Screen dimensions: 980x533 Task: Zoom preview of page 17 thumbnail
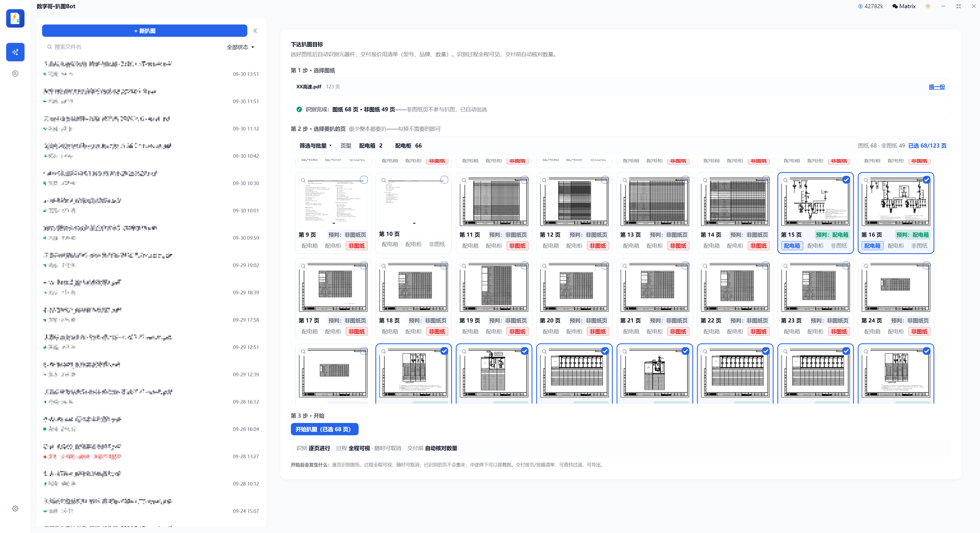303,266
